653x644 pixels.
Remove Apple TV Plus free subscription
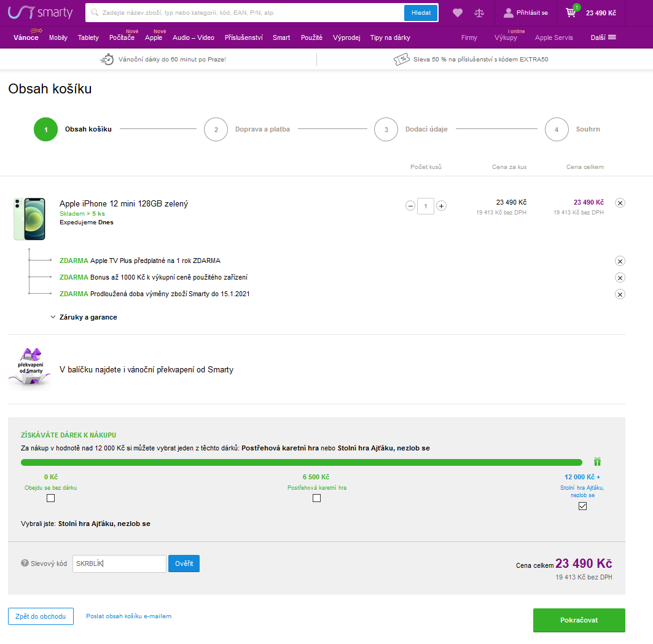620,261
